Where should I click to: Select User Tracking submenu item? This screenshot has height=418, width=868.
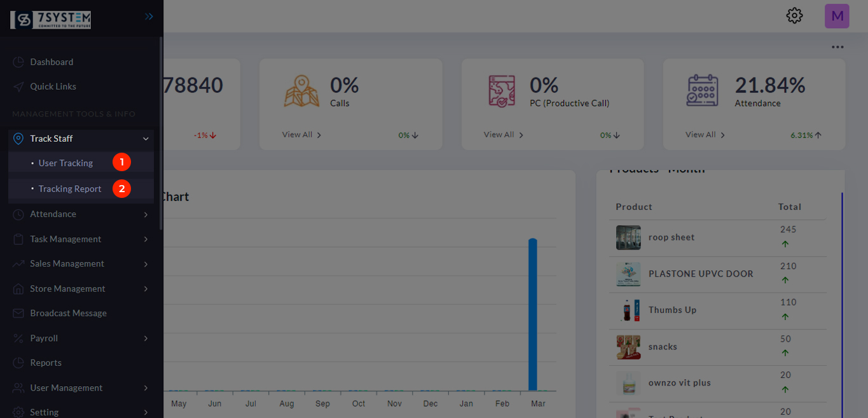(x=65, y=163)
